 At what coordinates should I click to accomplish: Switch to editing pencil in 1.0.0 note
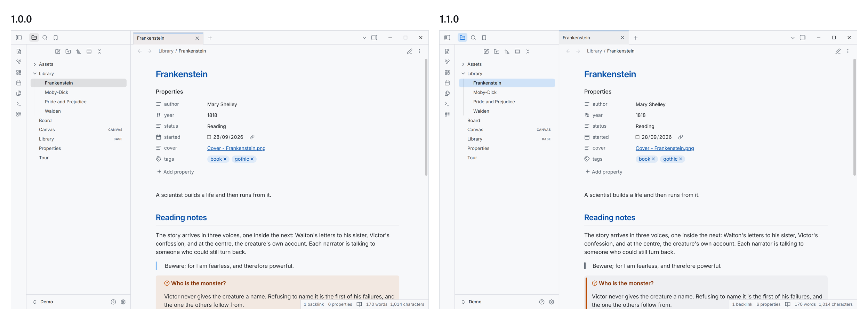click(410, 51)
